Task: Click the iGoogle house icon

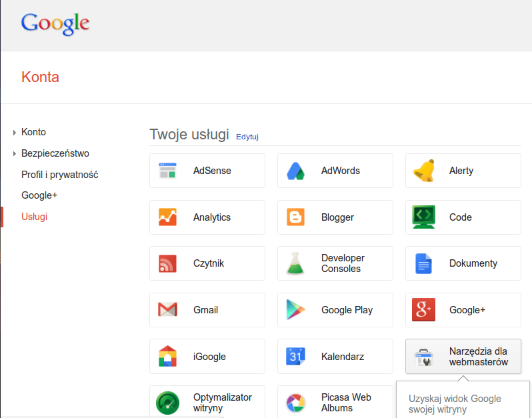Action: [x=167, y=356]
